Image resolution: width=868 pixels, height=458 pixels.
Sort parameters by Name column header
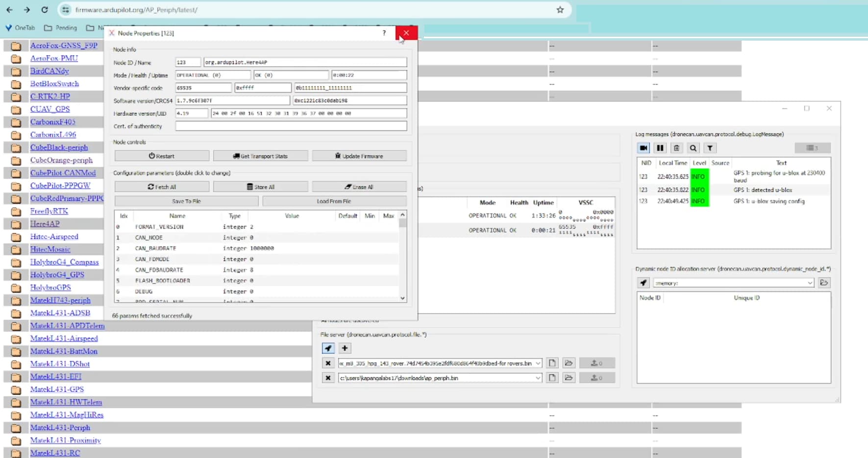pyautogui.click(x=177, y=216)
